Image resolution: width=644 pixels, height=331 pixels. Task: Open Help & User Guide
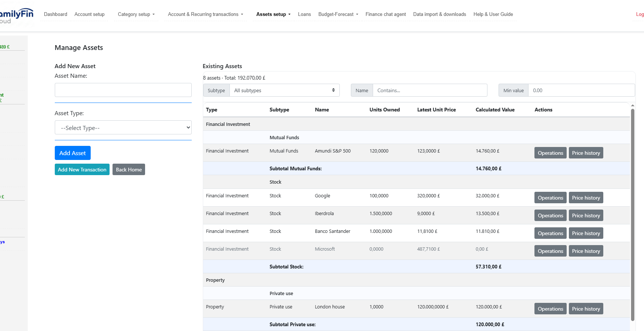pyautogui.click(x=493, y=14)
